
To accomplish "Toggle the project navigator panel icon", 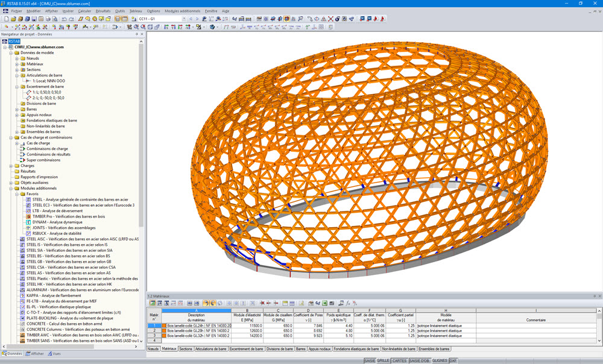I will point(118,19).
